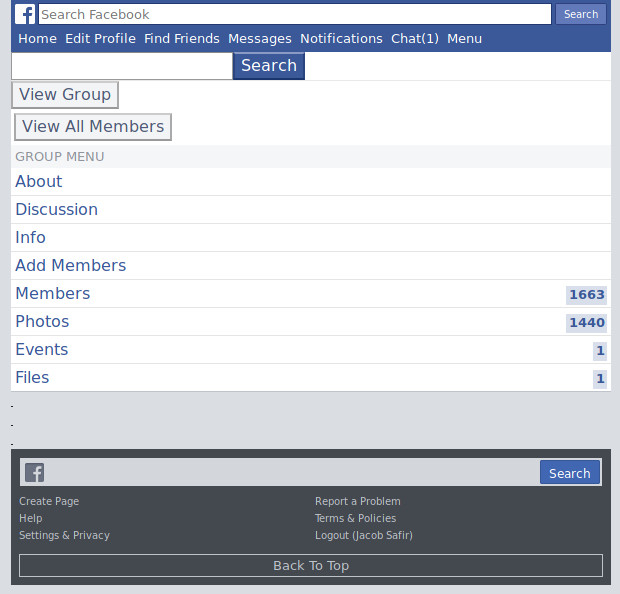The height and width of the screenshot is (594, 620).
Task: Open Report a Problem footer link
Action: click(x=358, y=501)
